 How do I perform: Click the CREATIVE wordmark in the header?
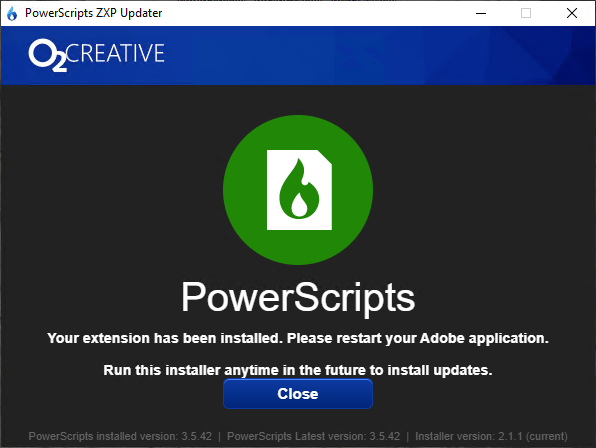116,53
